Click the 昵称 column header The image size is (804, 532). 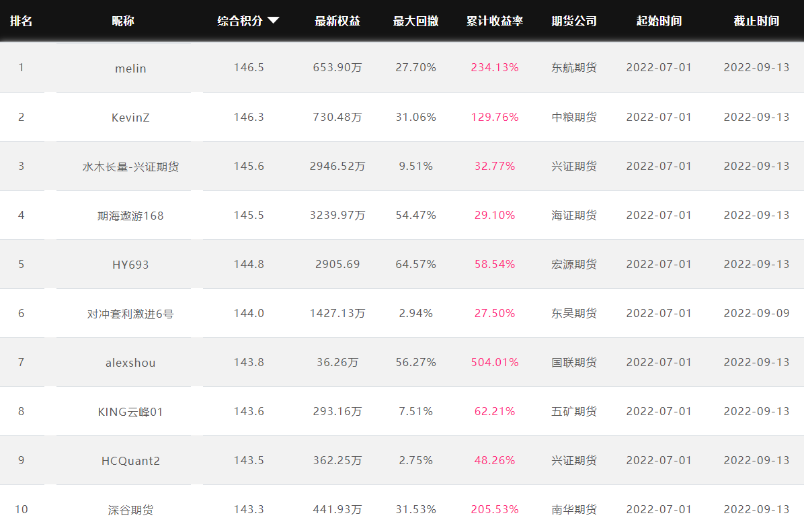coord(123,21)
